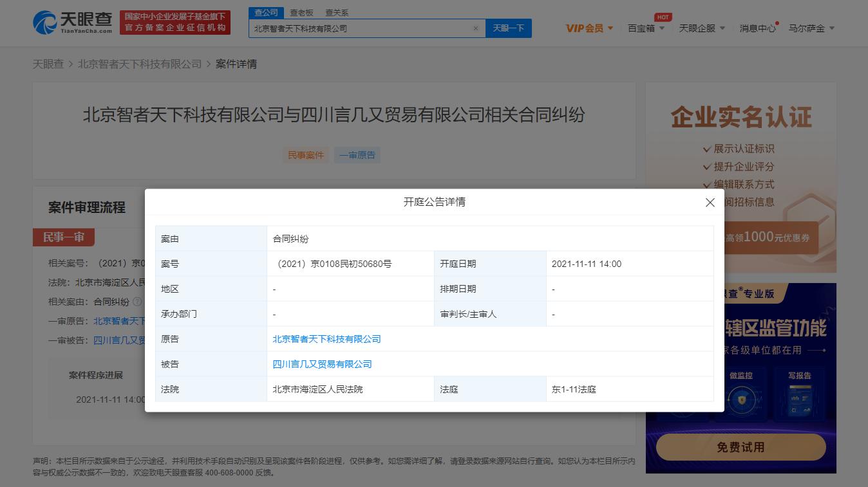
Task: Click the 天眼一下 search button
Action: coord(509,28)
